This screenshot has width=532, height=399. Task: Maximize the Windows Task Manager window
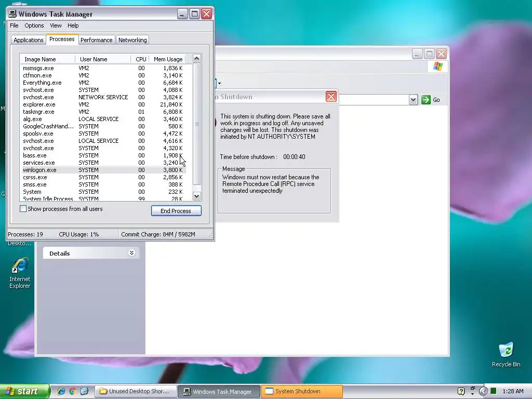pyautogui.click(x=194, y=14)
